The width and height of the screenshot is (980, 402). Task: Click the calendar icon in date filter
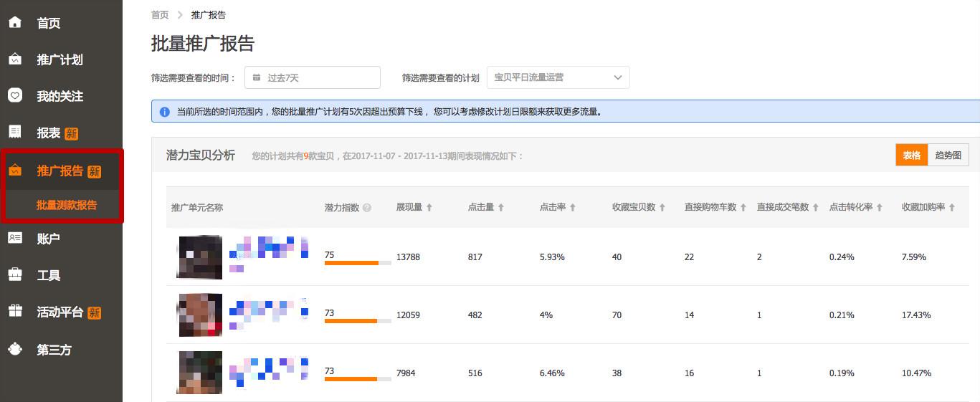(257, 77)
